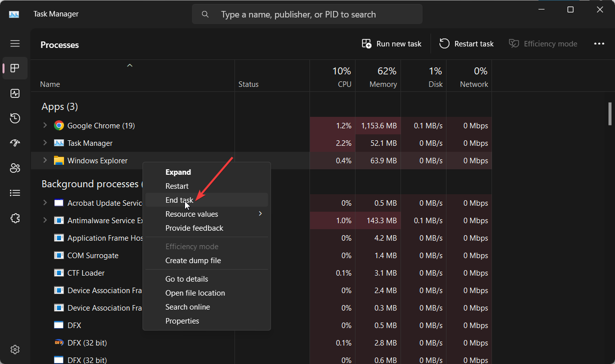Click the Run new task button

click(x=391, y=44)
